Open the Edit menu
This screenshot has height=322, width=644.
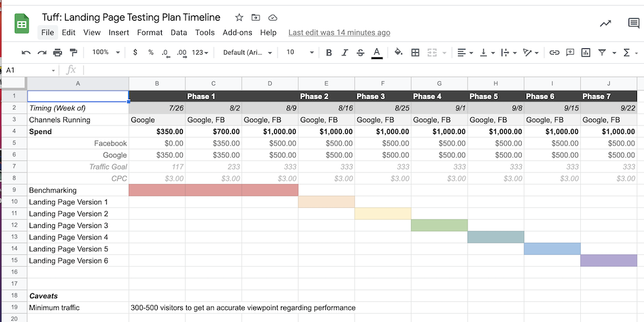69,32
